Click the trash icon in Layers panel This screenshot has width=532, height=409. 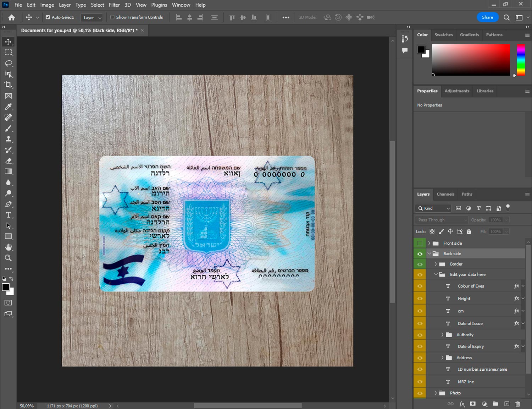[x=517, y=404]
